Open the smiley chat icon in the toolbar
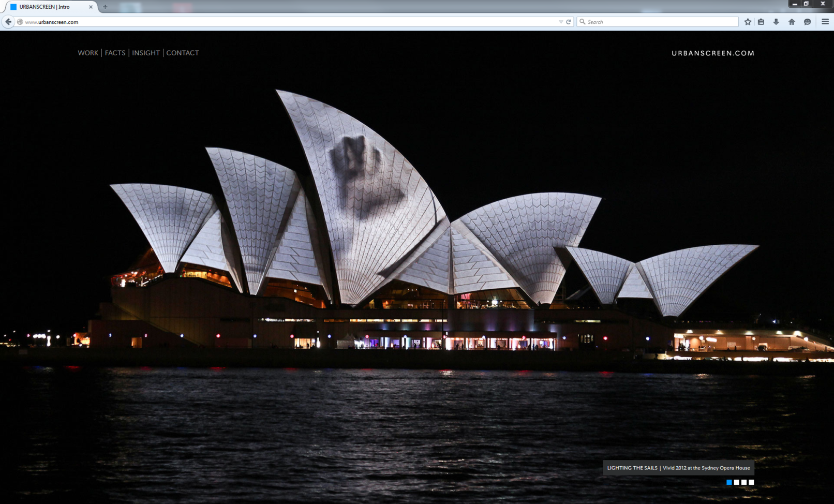Image resolution: width=834 pixels, height=504 pixels. point(807,22)
